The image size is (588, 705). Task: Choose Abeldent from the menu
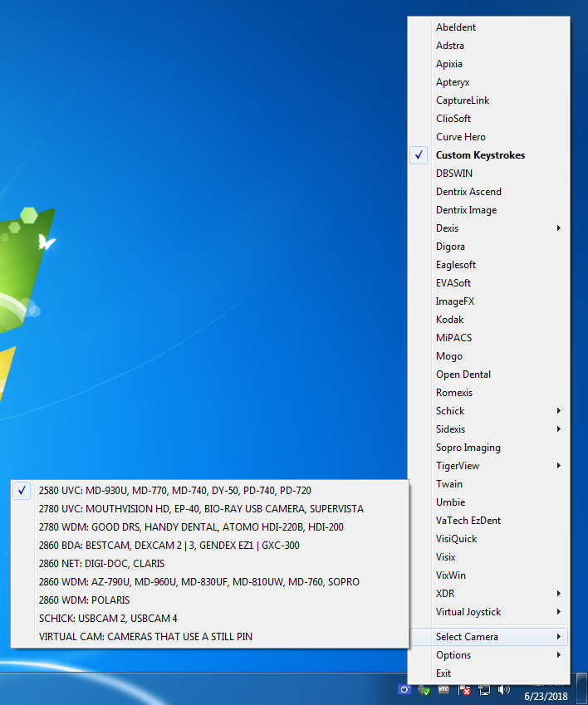(x=488, y=27)
